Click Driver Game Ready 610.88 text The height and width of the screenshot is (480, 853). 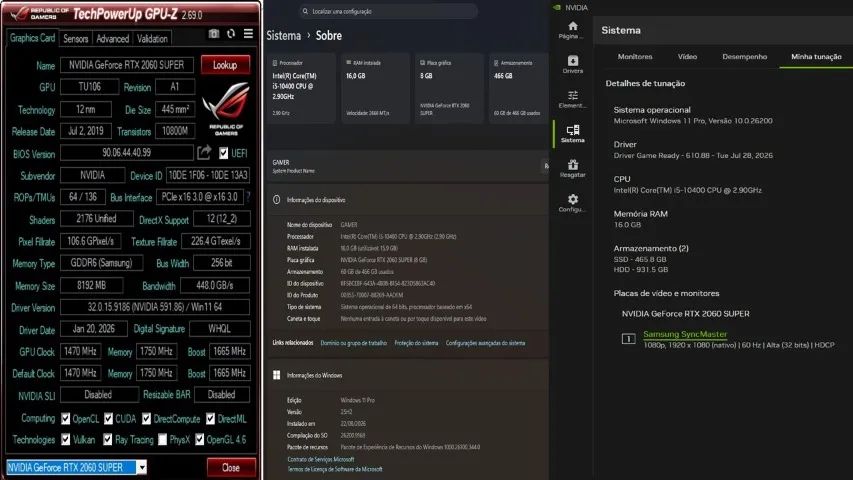point(693,155)
